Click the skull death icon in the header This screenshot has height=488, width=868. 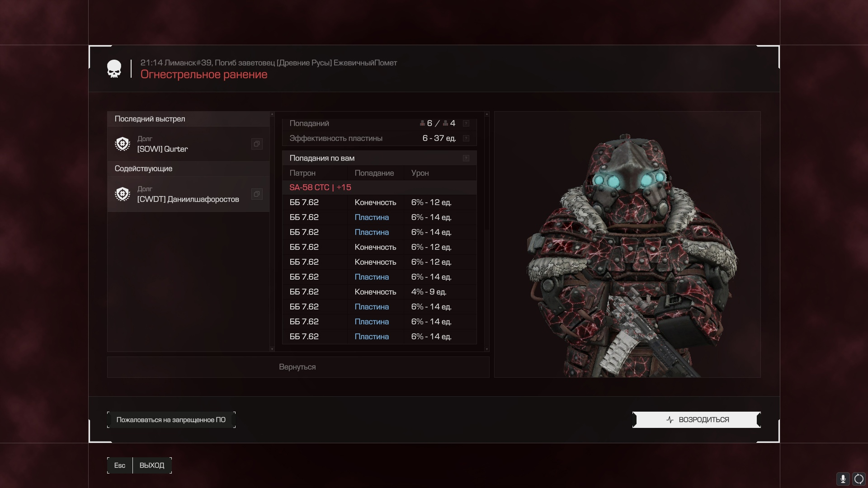tap(114, 69)
